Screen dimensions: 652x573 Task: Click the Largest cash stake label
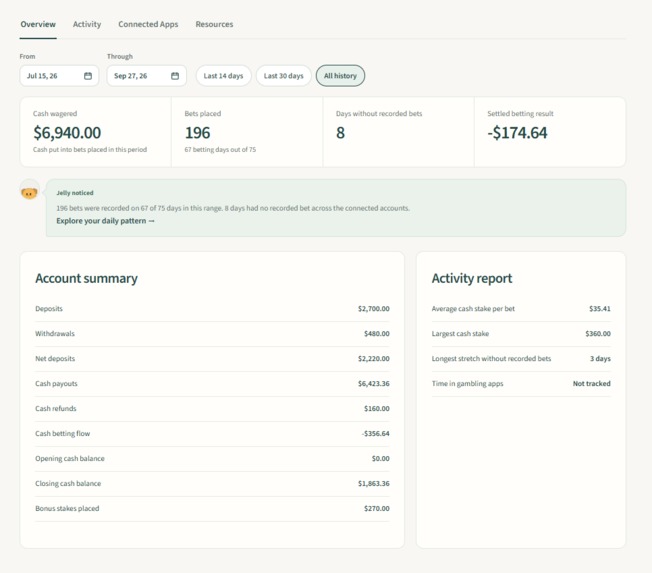coord(460,333)
